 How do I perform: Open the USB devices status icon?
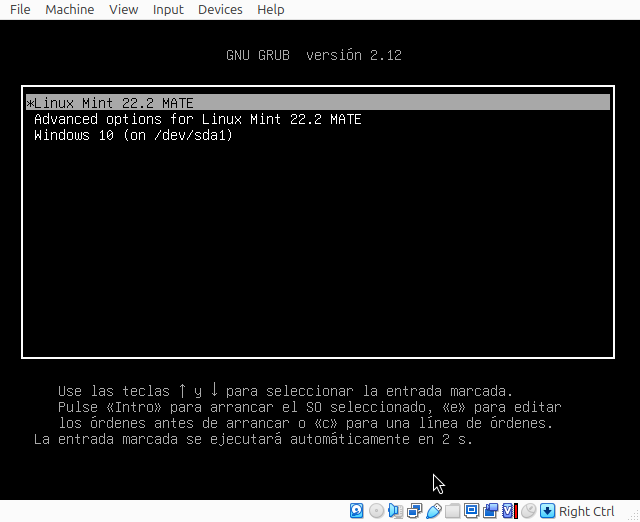point(433,511)
